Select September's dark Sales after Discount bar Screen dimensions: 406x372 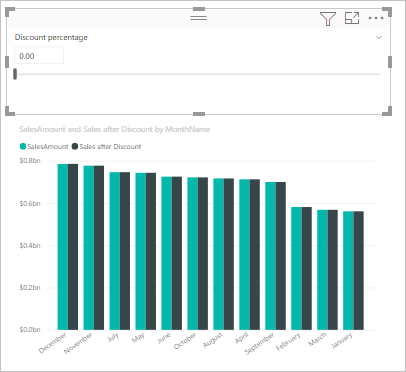pos(281,256)
